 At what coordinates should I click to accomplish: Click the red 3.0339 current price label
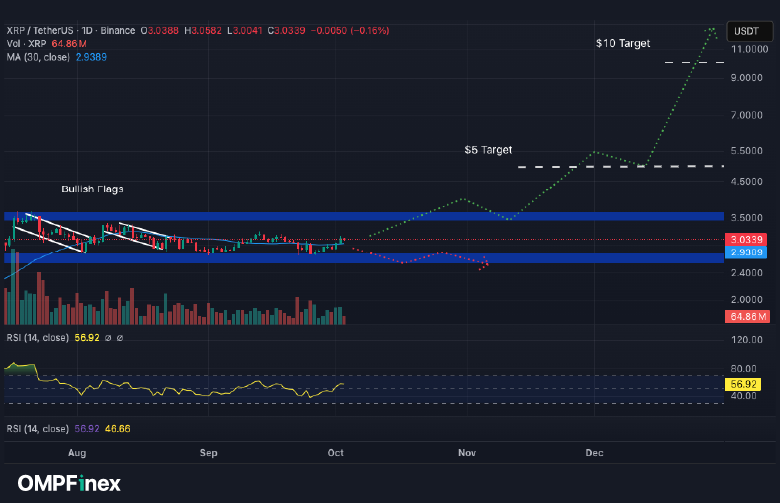coord(747,240)
